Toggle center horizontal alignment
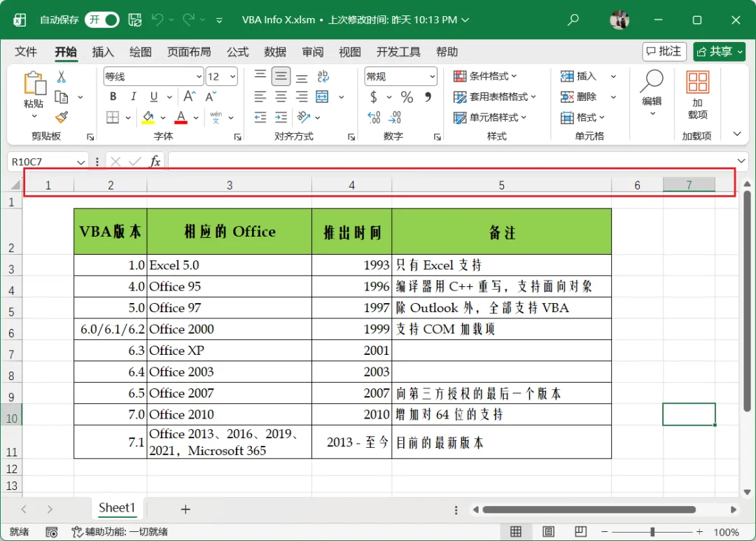The height and width of the screenshot is (541, 756). pyautogui.click(x=281, y=97)
